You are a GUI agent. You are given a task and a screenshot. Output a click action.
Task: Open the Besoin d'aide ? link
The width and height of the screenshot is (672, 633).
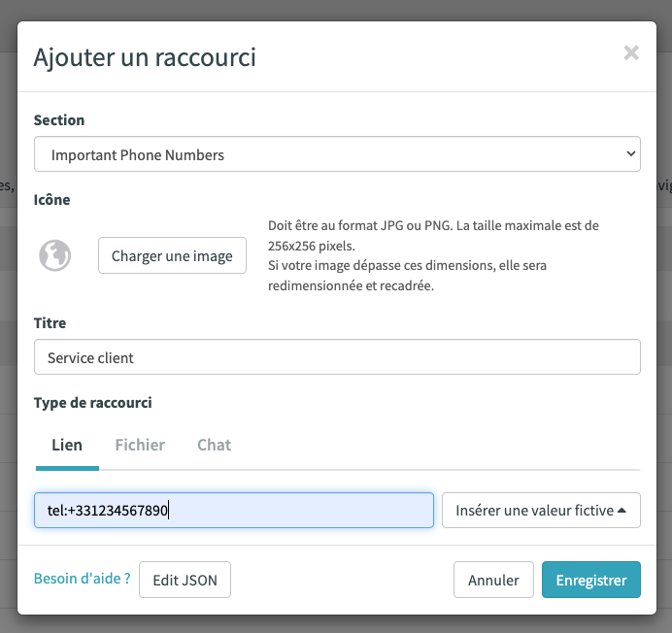[83, 579]
